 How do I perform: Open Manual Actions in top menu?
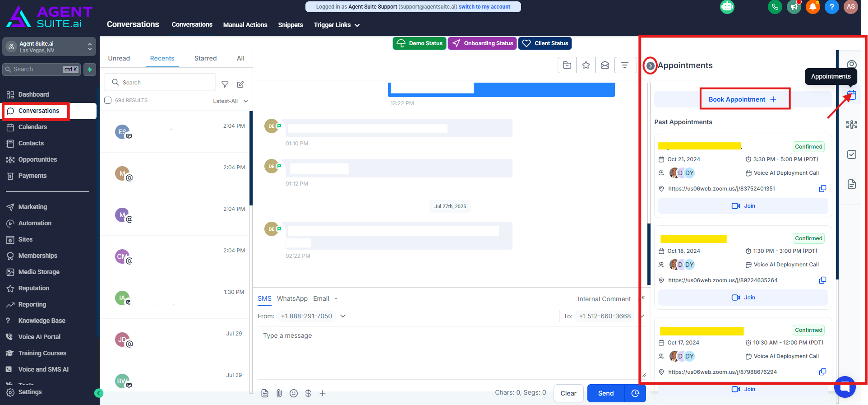pos(245,25)
